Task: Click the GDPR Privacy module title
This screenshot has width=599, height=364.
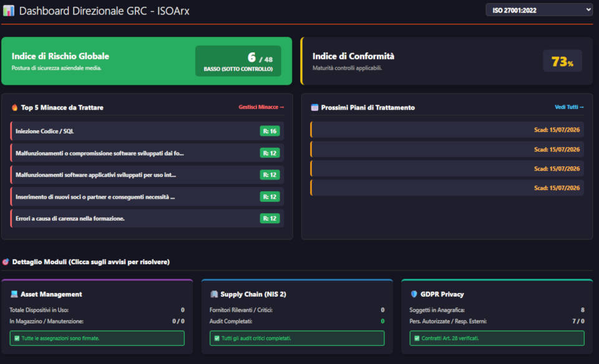Action: pyautogui.click(x=442, y=294)
